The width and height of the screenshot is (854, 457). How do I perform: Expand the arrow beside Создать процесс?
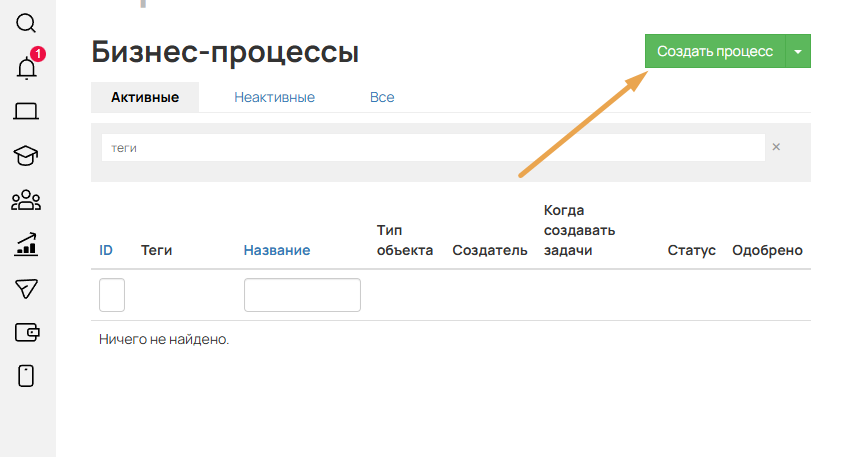797,52
